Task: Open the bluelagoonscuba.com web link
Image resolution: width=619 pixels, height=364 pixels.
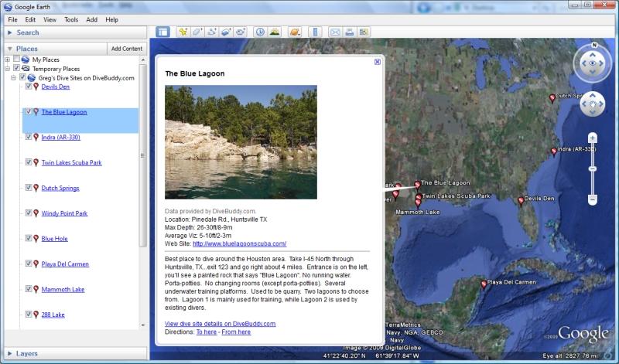Action: pos(240,243)
